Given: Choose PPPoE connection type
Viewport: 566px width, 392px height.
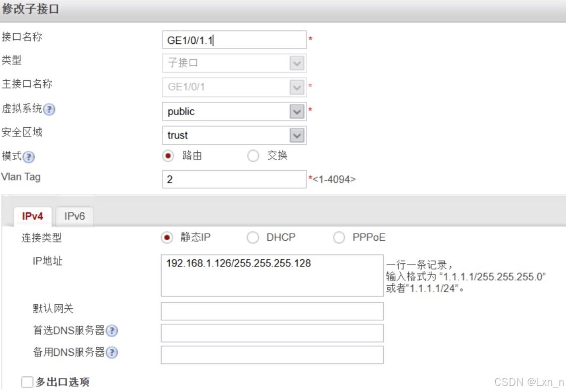Looking at the screenshot, I should [339, 238].
